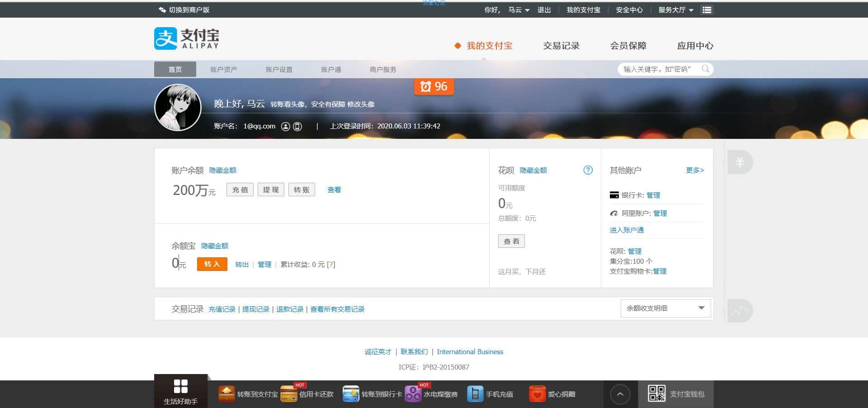Select the 商户服务 sub-navigation tab

tap(383, 69)
